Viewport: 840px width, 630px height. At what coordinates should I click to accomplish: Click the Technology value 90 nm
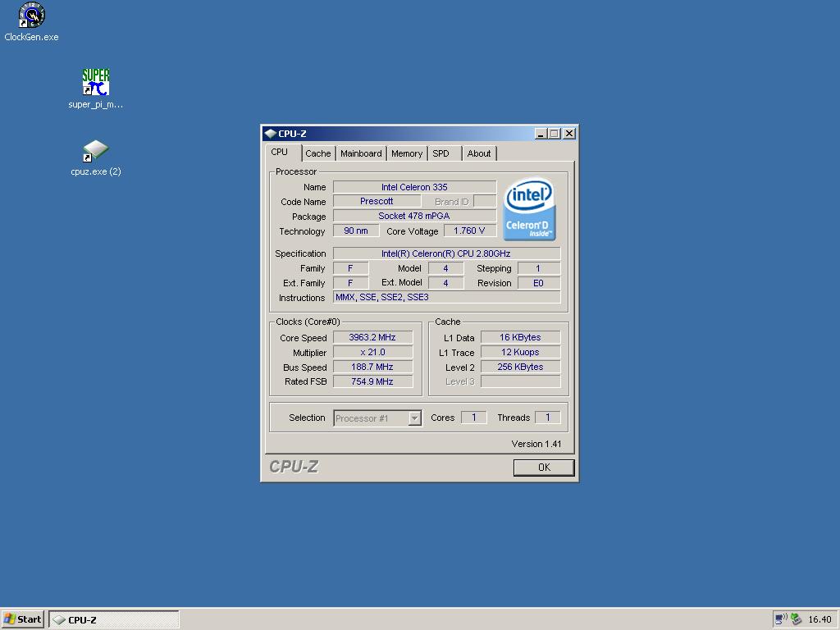point(356,231)
